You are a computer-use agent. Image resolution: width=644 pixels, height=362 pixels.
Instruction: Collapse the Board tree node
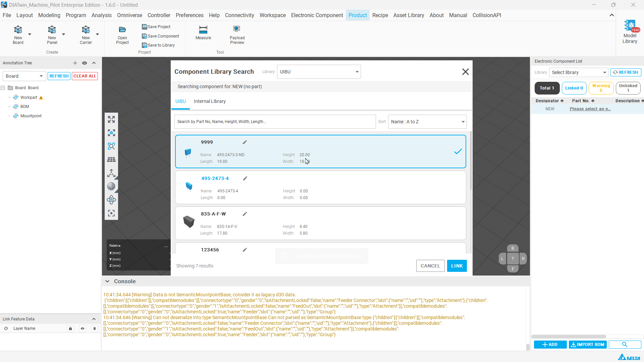coord(3,88)
